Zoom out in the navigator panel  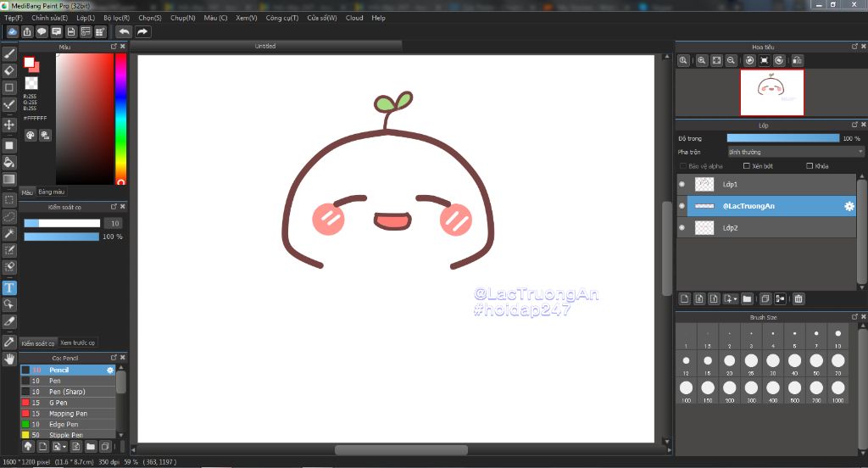[x=731, y=60]
